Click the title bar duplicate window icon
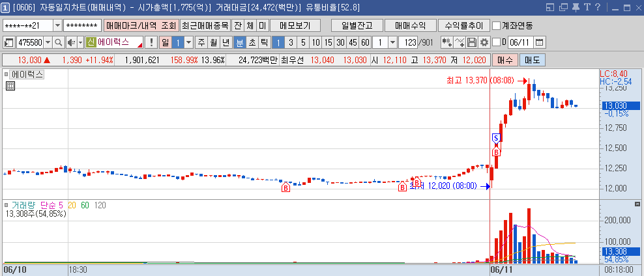 click(563, 7)
